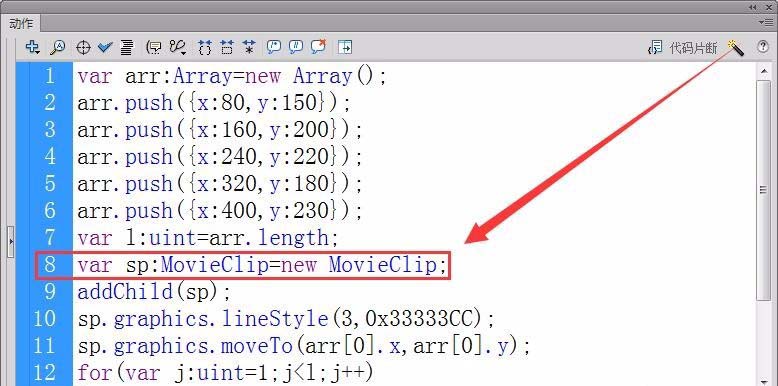
Task: Apply line comment icon
Action: [296, 47]
